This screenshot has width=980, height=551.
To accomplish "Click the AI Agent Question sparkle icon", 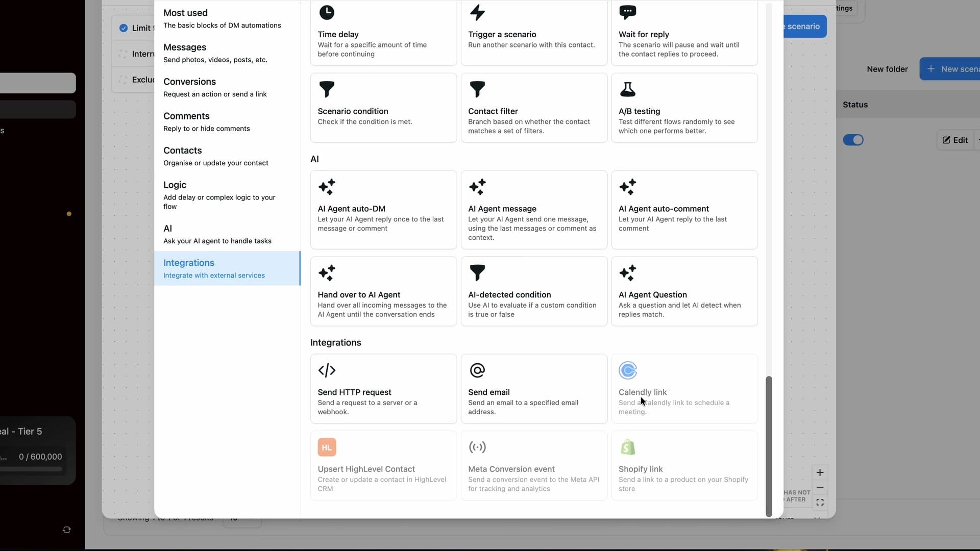I will coord(627,273).
